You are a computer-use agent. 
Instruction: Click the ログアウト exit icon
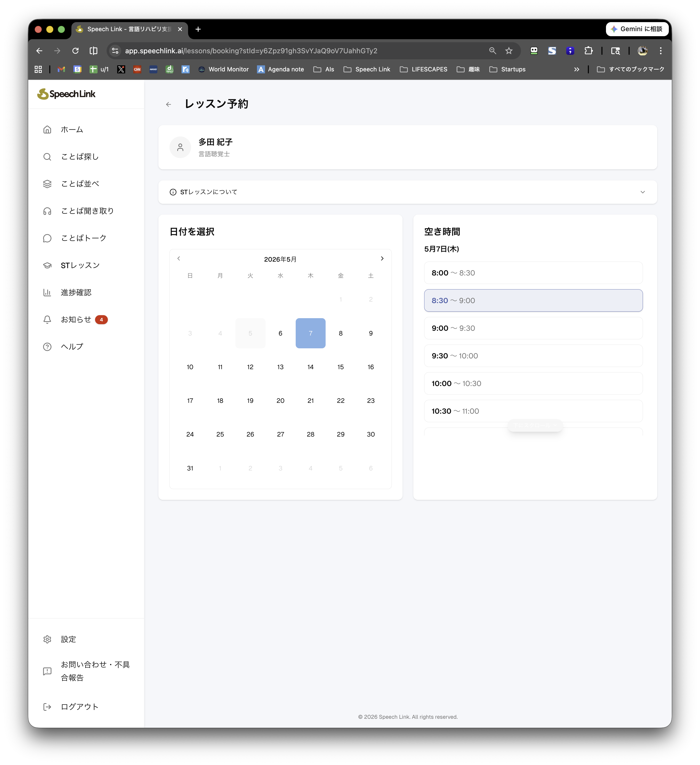(x=47, y=706)
